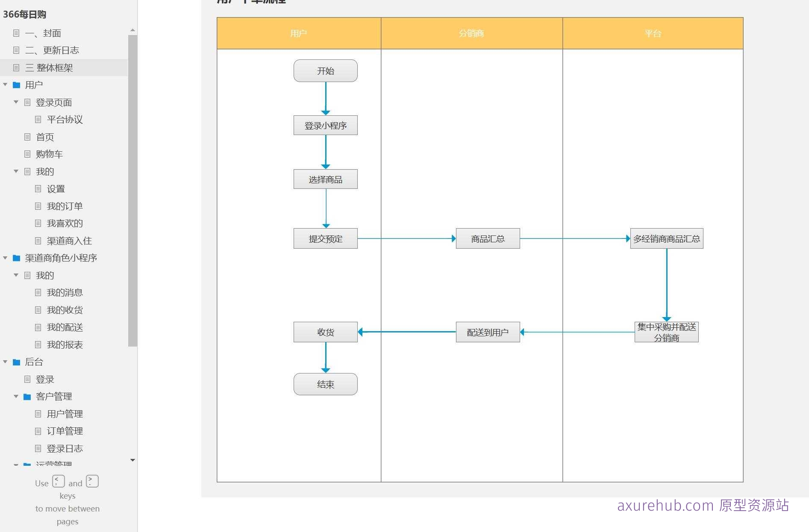Click the 多经销商商品汇总 flow node
Image resolution: width=809 pixels, height=532 pixels.
pyautogui.click(x=666, y=239)
